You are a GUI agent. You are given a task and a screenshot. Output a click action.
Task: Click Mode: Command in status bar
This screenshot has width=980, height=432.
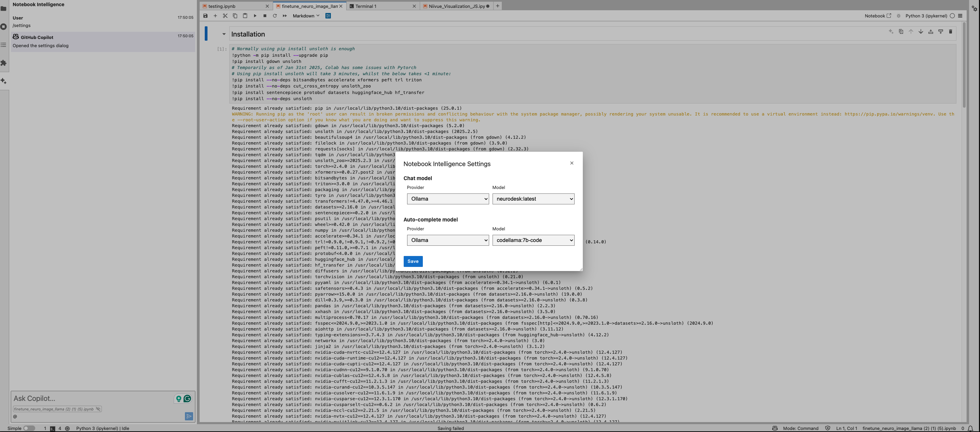[x=801, y=428]
